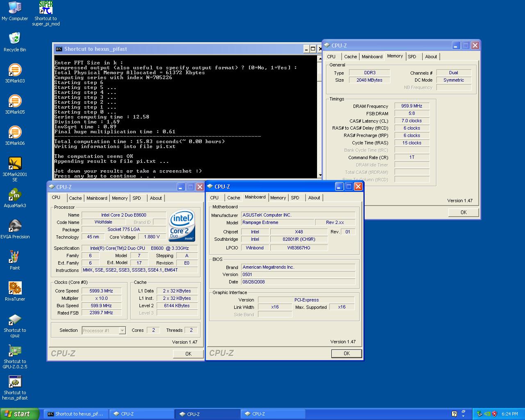The height and width of the screenshot is (420, 525).
Task: Open Cache tab in Mainboard window
Action: [x=233, y=198]
